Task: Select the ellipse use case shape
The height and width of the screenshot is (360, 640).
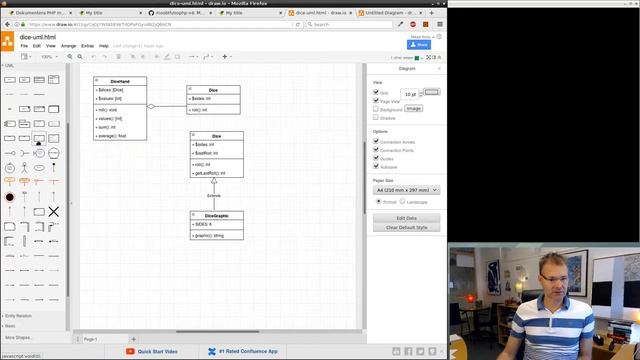Action: (39, 168)
